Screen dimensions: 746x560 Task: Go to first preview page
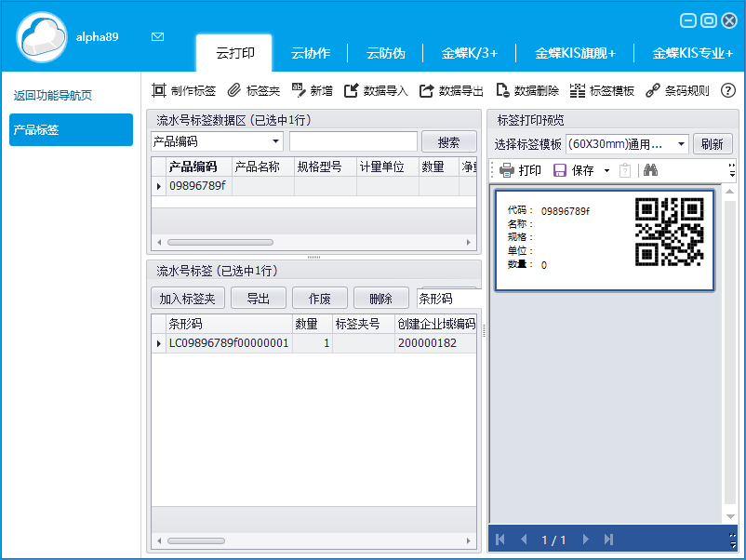(500, 539)
